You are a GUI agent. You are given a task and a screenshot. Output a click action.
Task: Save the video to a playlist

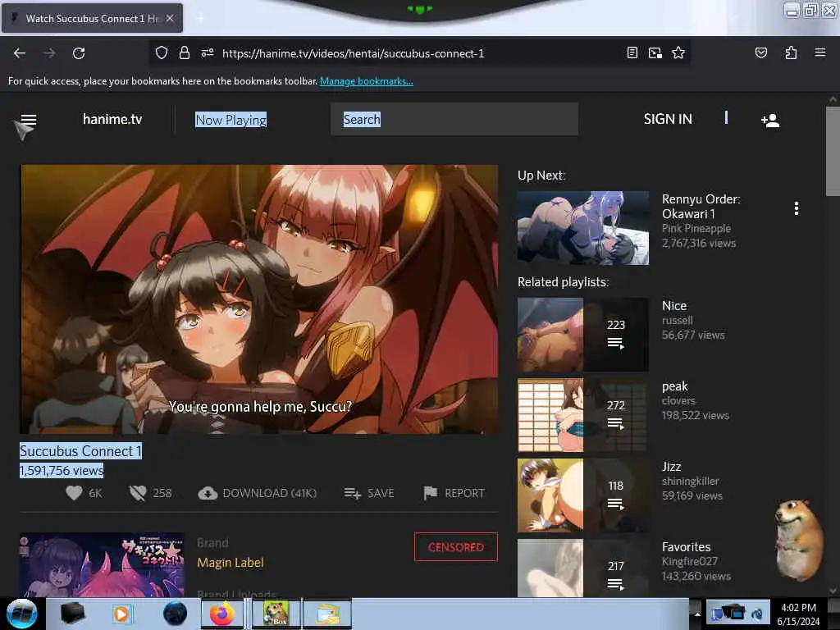tap(368, 493)
